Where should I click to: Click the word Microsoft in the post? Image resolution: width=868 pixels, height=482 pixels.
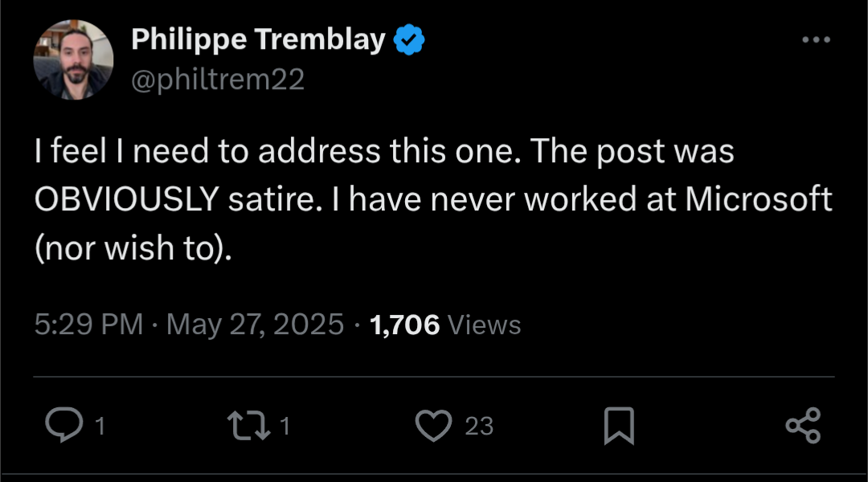click(758, 200)
